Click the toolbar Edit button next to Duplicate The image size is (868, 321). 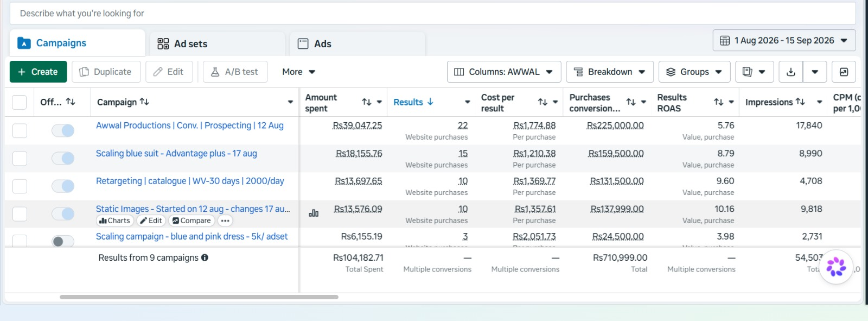[169, 72]
